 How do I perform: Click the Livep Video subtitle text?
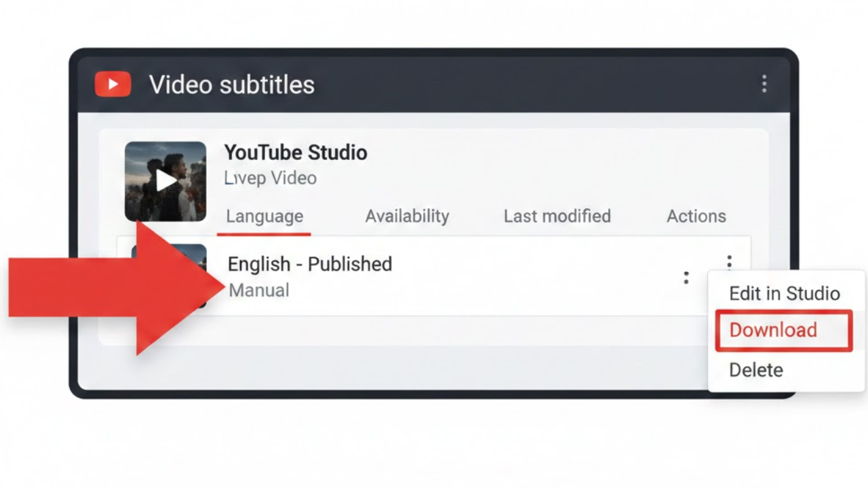point(270,178)
